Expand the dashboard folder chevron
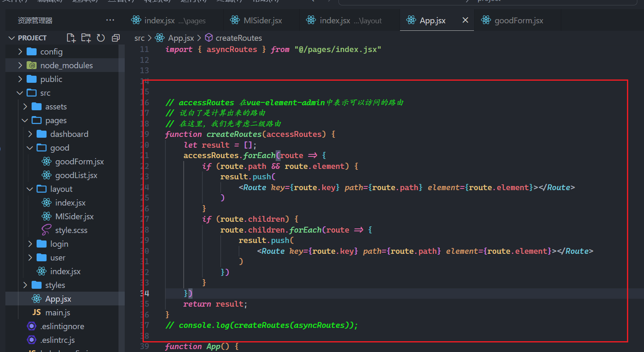The image size is (644, 352). pos(30,134)
